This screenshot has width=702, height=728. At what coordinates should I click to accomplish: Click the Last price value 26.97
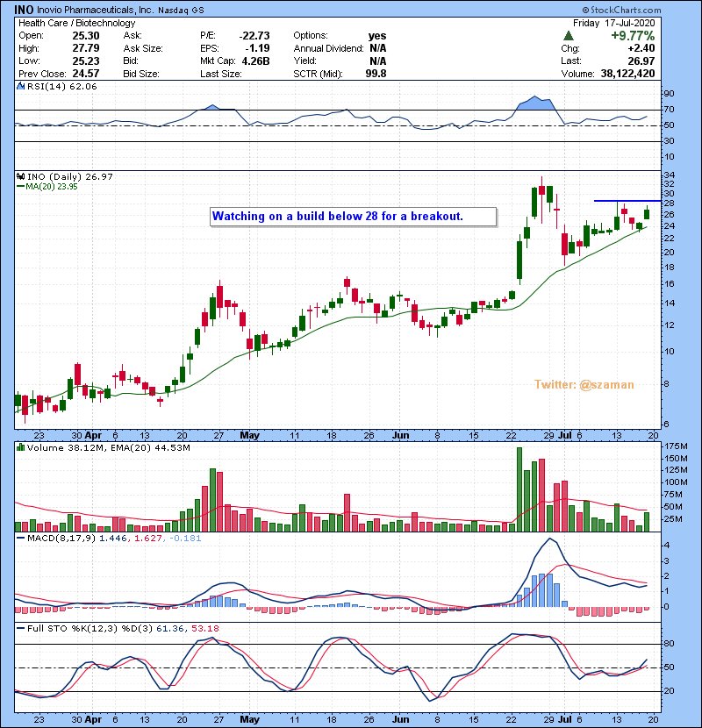click(x=641, y=61)
